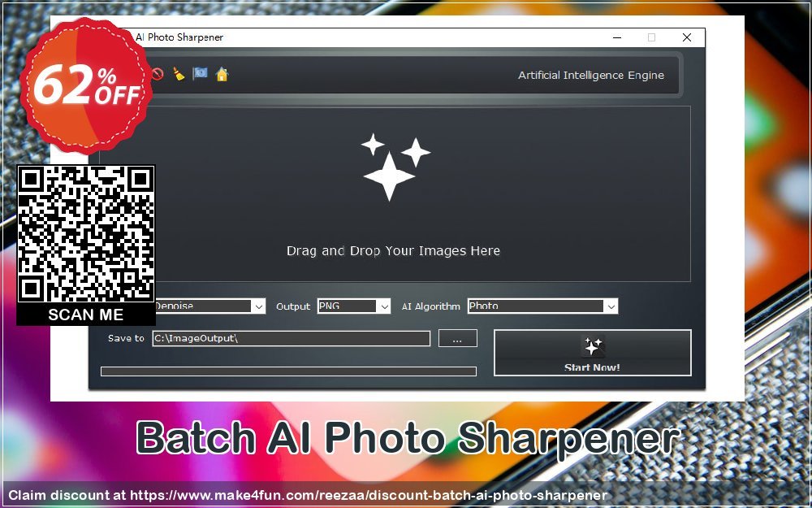
Task: Click the "Artificial Intelligence Engine" label
Action: (591, 75)
